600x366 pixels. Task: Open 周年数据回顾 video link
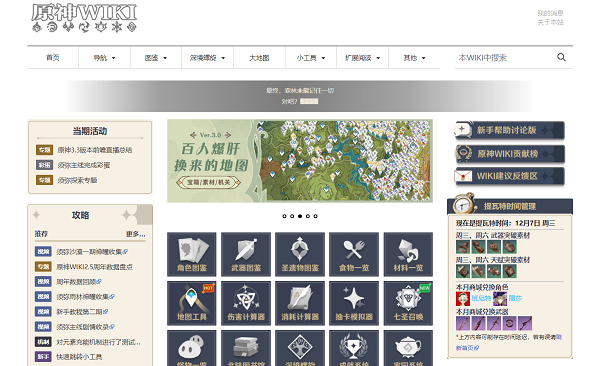point(79,282)
